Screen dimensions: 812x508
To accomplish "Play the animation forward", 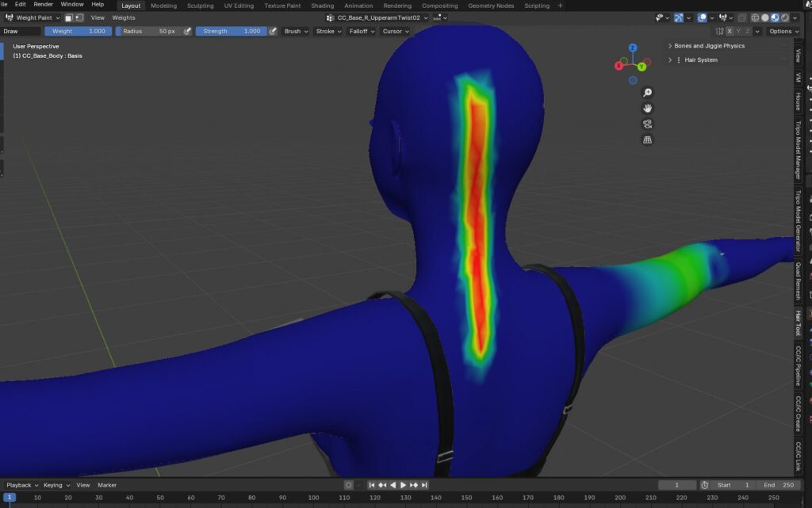I will click(x=403, y=485).
